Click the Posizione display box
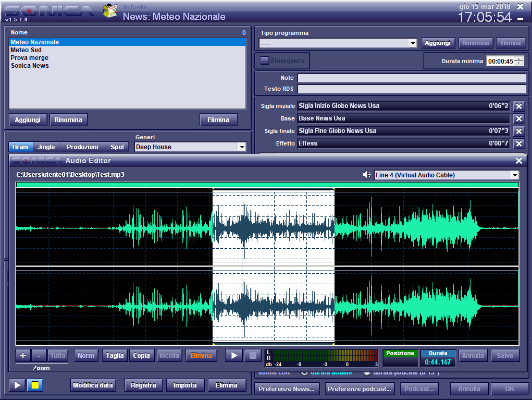 point(400,358)
